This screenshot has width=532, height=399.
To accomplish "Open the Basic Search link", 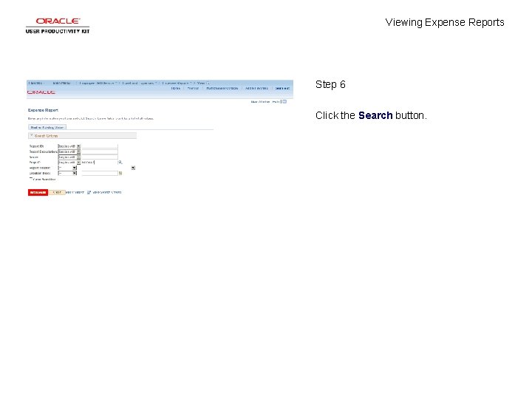I will click(75, 192).
